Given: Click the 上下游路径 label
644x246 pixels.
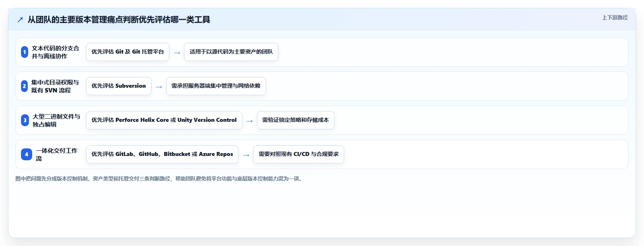Looking at the screenshot, I should pos(615,17).
